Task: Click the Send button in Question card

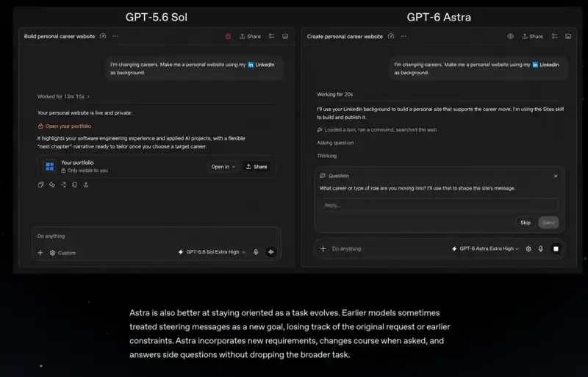Action: point(548,223)
